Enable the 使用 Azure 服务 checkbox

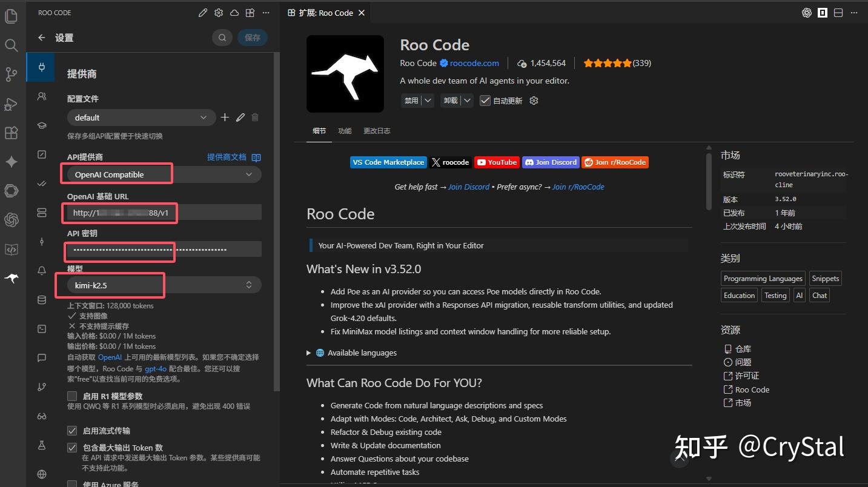coord(72,483)
